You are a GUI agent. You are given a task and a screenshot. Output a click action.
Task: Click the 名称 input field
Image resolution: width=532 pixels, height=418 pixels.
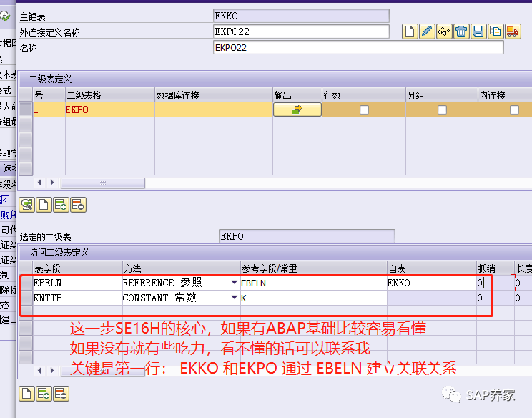(358, 47)
